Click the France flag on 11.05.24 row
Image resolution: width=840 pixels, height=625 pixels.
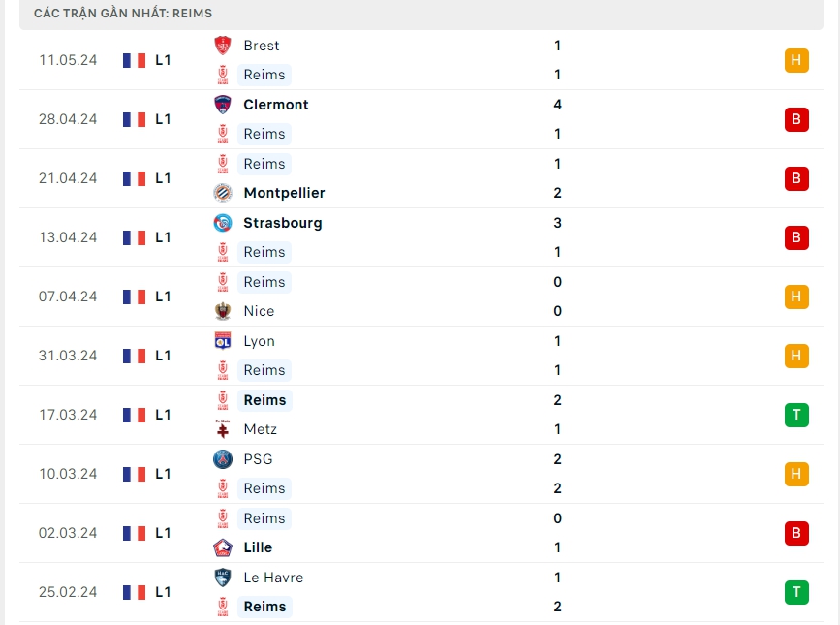click(x=134, y=60)
